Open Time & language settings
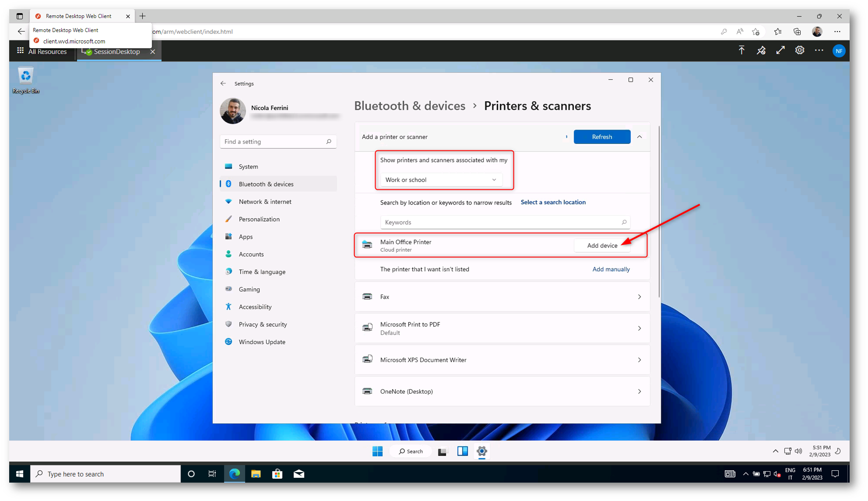The image size is (868, 501). pos(278,272)
